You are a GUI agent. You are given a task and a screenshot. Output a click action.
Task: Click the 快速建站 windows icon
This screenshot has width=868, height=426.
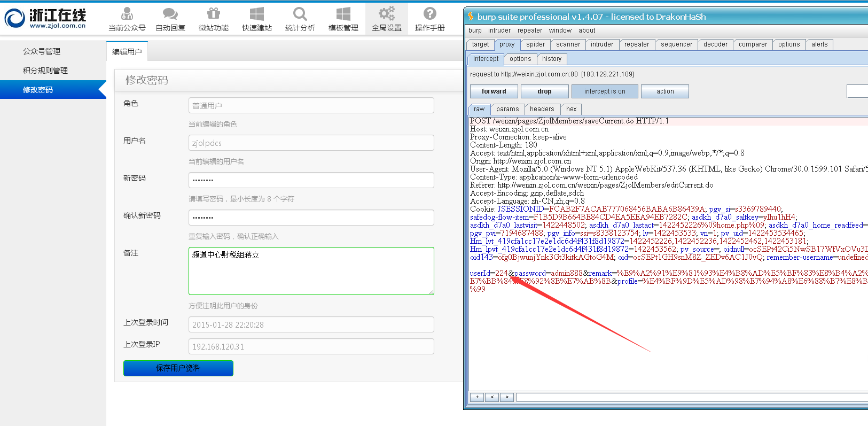(257, 13)
